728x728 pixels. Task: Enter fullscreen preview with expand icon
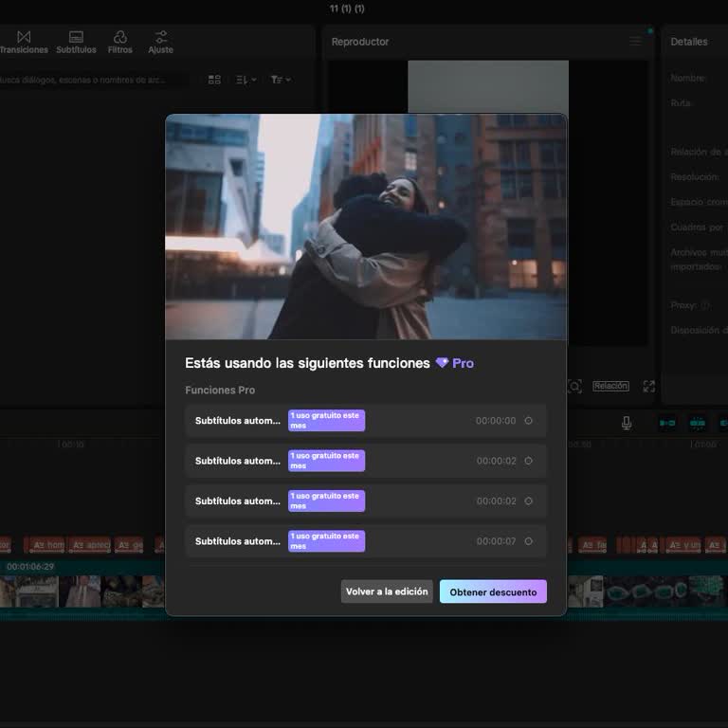point(649,386)
